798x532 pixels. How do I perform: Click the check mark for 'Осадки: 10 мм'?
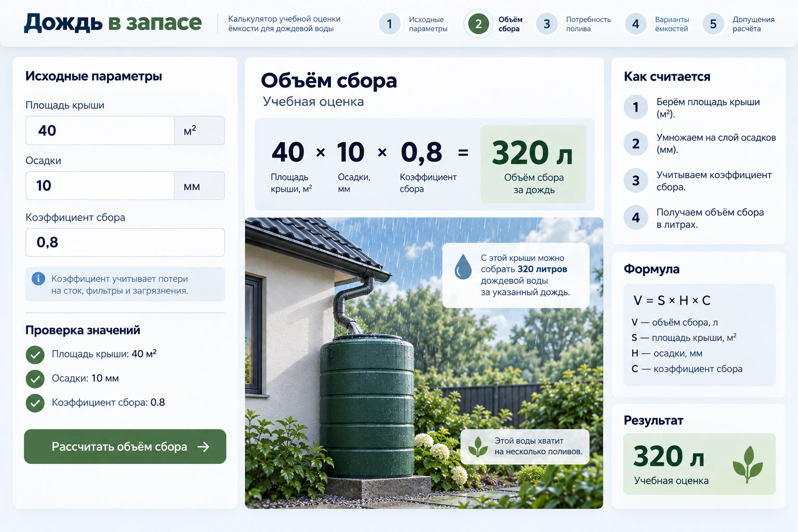[35, 379]
